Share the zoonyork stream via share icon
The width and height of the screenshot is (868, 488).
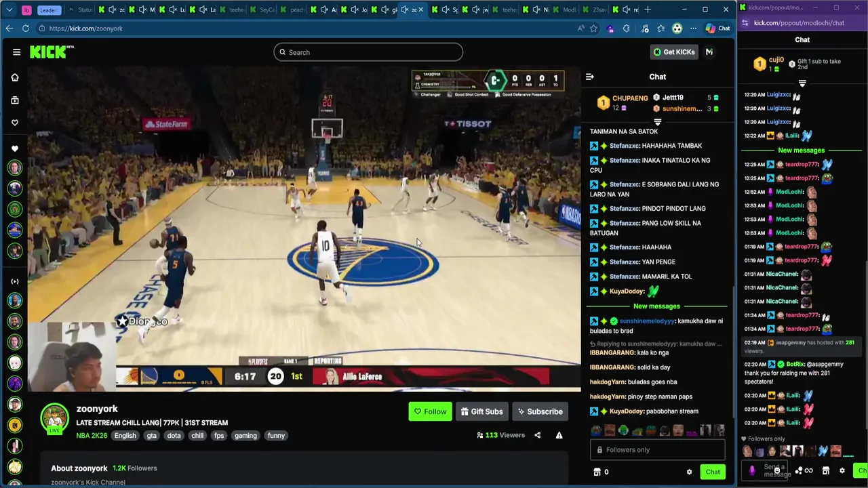pos(537,435)
